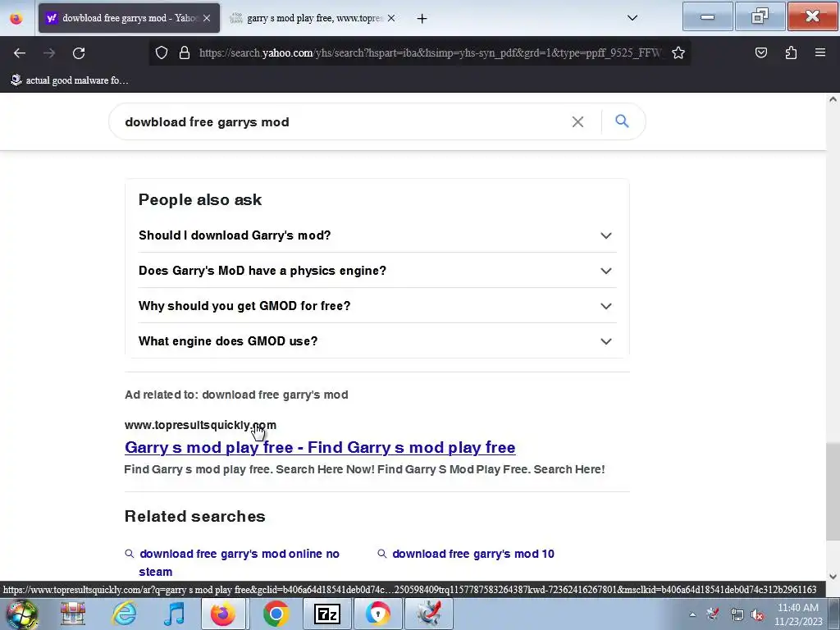Click the Firefox logo in the title bar
Image resolution: width=840 pixels, height=630 pixels.
click(x=16, y=18)
